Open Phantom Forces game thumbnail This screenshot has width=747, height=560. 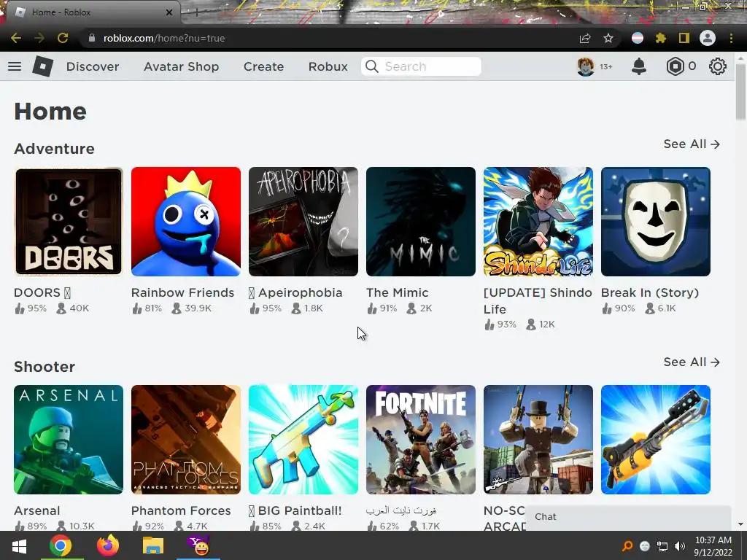click(x=186, y=440)
